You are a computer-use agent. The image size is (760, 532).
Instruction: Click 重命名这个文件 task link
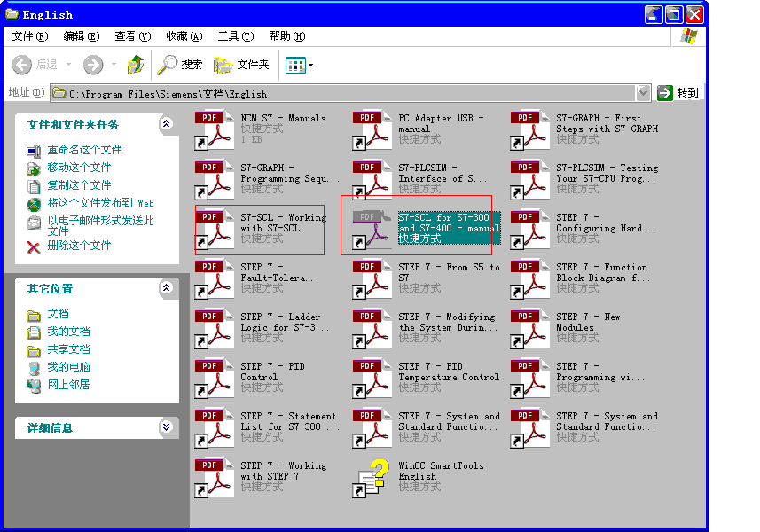[84, 150]
